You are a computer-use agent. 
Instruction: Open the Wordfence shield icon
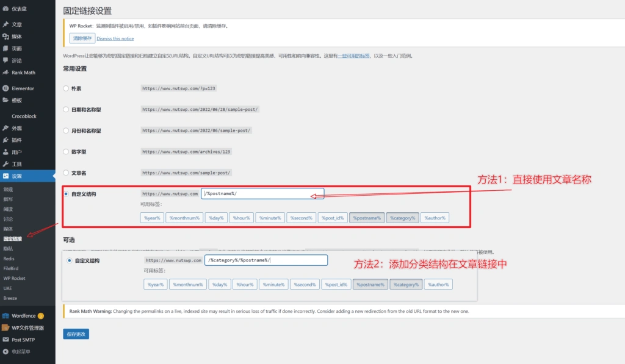click(x=5, y=316)
